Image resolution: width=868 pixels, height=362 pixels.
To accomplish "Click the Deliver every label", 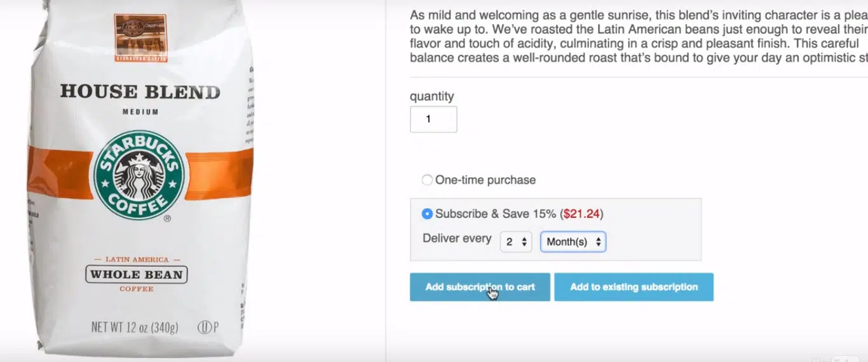I will tap(457, 239).
